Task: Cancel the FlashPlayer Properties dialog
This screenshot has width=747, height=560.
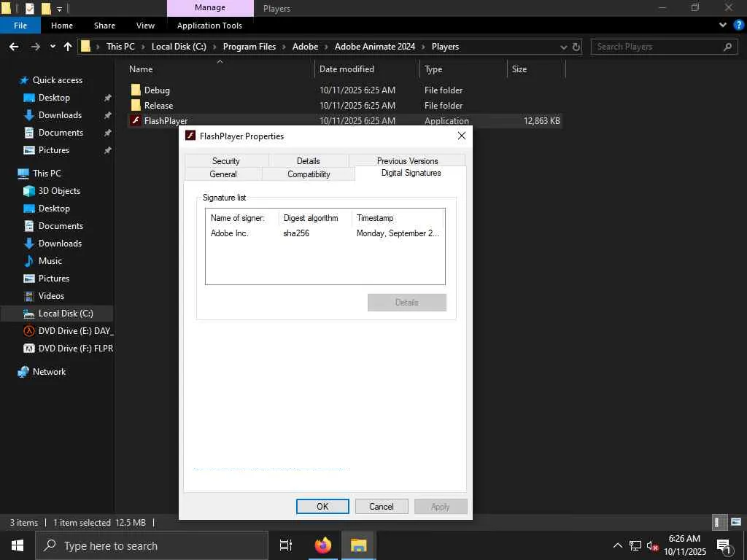Action: click(381, 507)
